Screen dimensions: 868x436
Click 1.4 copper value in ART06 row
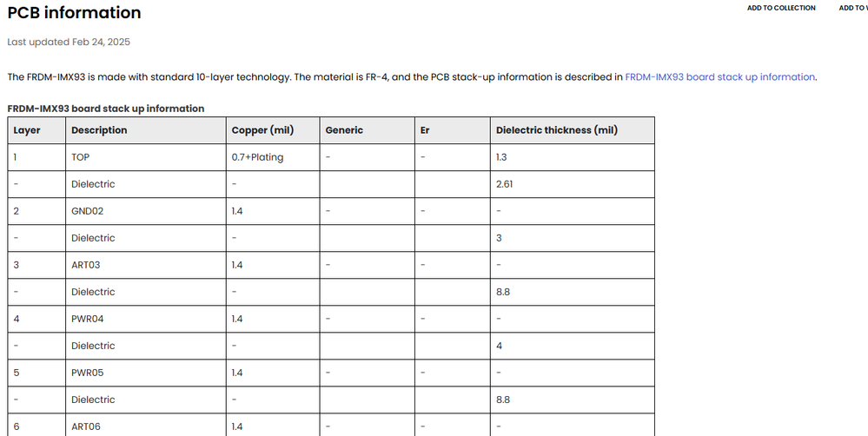(x=272, y=426)
